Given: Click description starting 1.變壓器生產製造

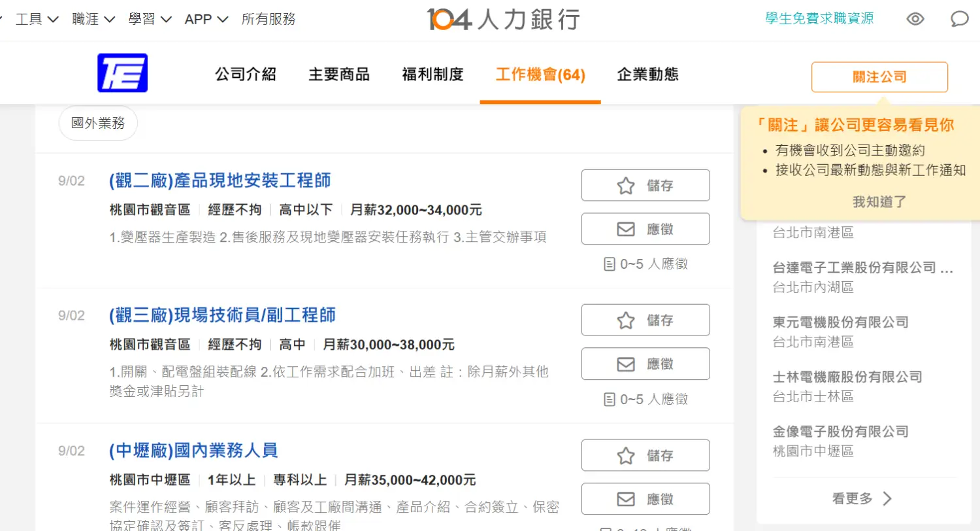Looking at the screenshot, I should [x=328, y=237].
